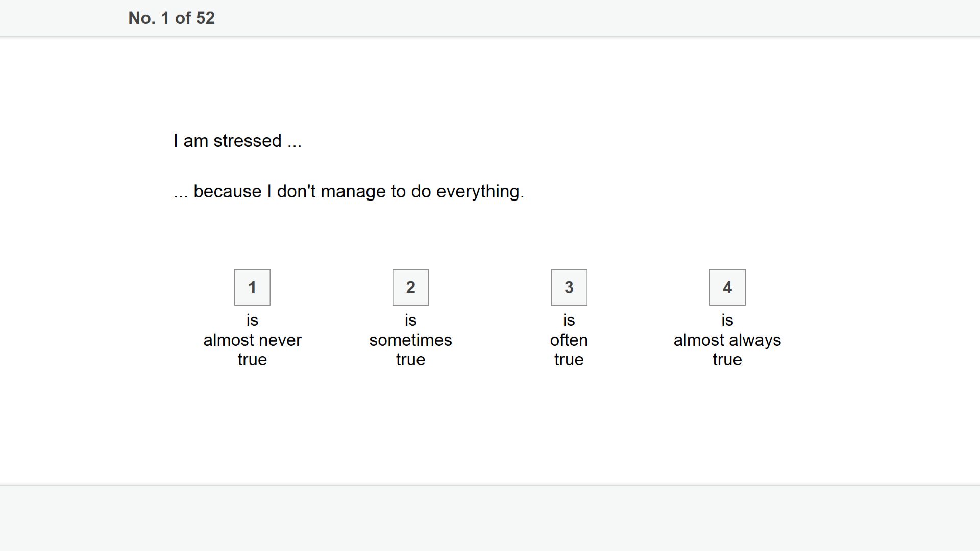Click the "I am stressed ..." prompt
This screenshot has height=551, width=980.
click(237, 141)
